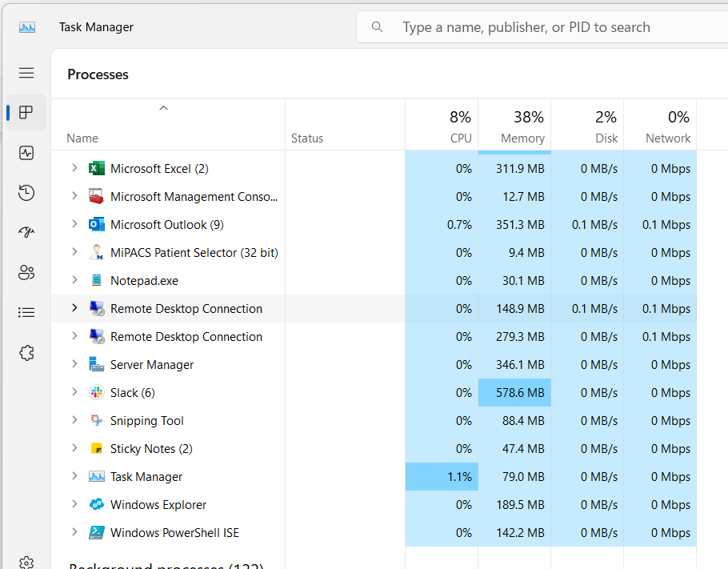
Task: Expand the Microsoft Management Console row
Action: click(74, 195)
